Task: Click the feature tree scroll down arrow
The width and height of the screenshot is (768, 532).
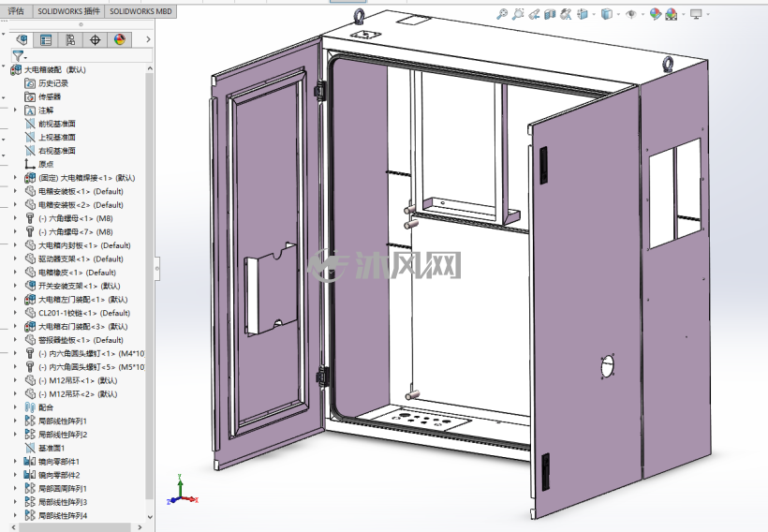Action: coord(150,516)
